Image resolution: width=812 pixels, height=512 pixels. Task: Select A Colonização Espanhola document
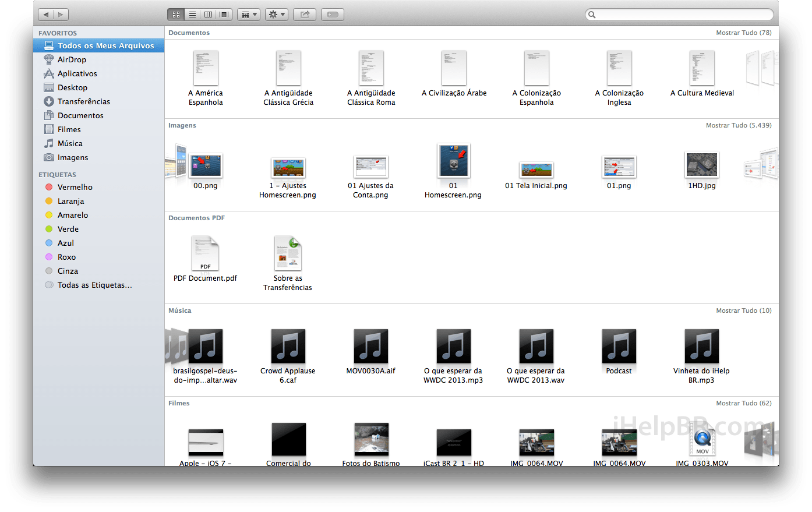coord(536,77)
